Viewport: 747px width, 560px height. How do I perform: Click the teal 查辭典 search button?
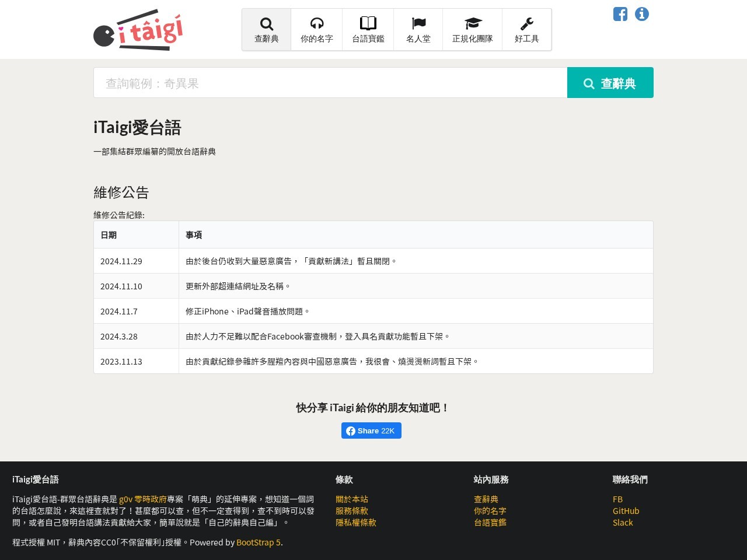(610, 83)
